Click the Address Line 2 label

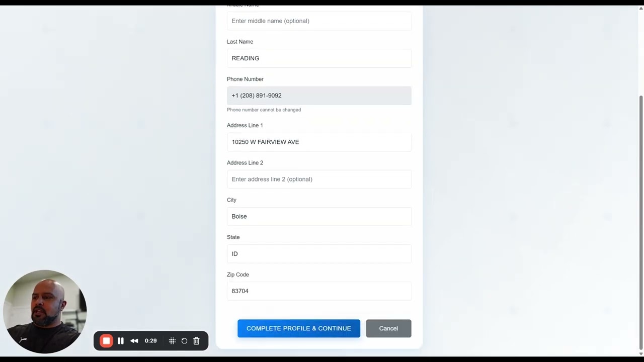click(245, 163)
